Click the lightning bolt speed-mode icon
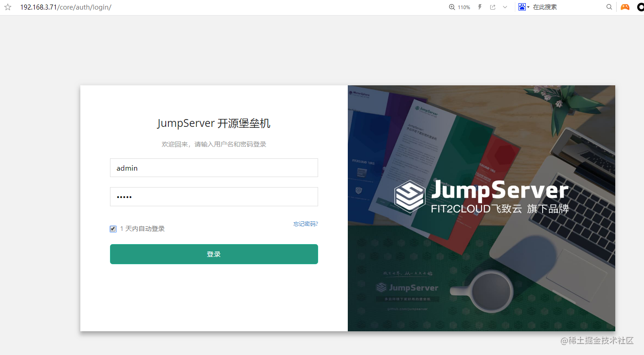 point(480,7)
